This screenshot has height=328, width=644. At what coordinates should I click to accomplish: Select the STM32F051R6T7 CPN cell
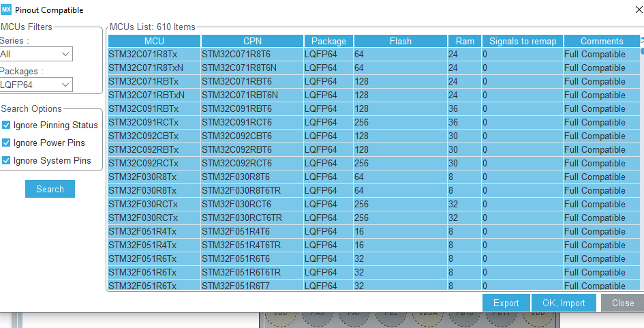[253, 286]
